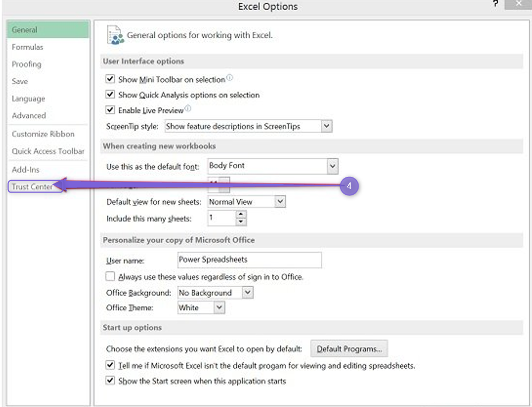Image resolution: width=532 pixels, height=407 pixels.
Task: Open the Formulas category
Action: [x=48, y=47]
